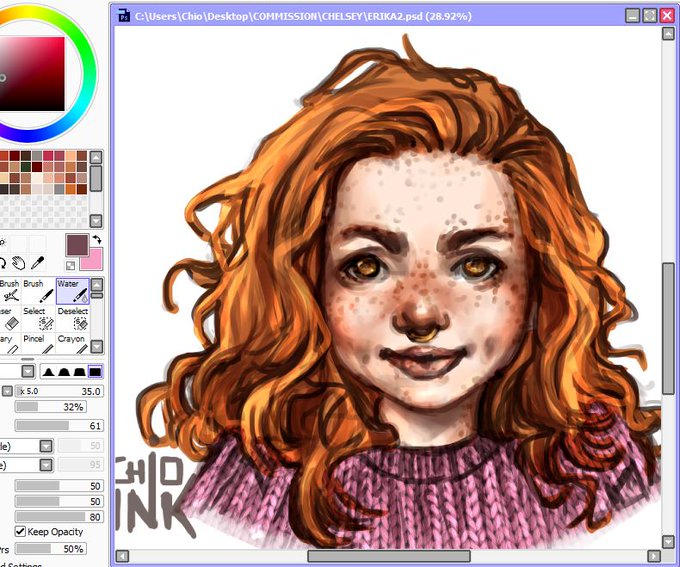Open the brush shape dropdown beside value 50

coord(46,446)
